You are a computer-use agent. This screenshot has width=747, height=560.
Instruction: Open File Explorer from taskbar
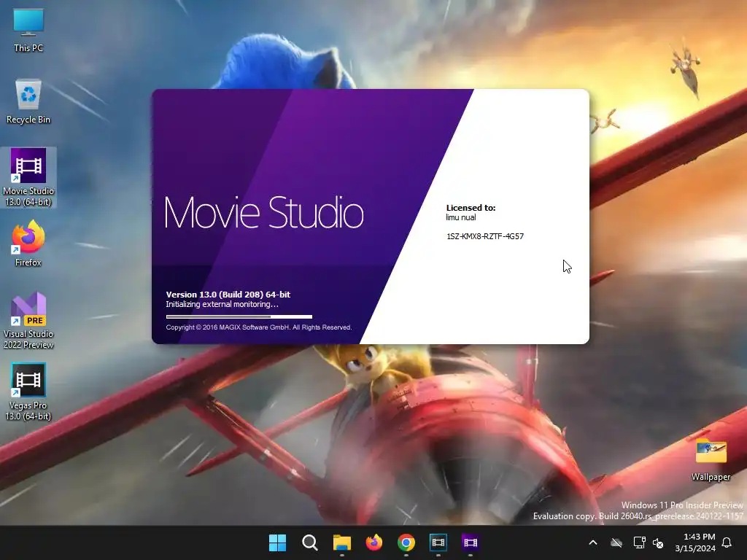tap(341, 542)
